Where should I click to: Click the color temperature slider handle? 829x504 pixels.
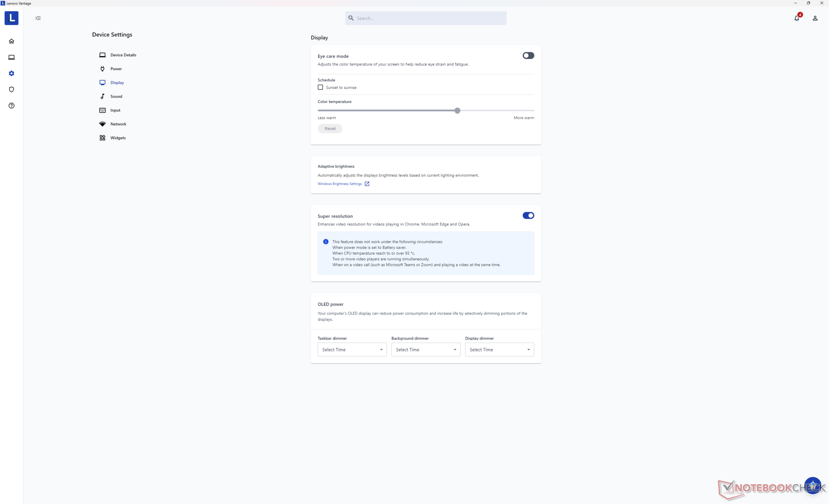(457, 111)
